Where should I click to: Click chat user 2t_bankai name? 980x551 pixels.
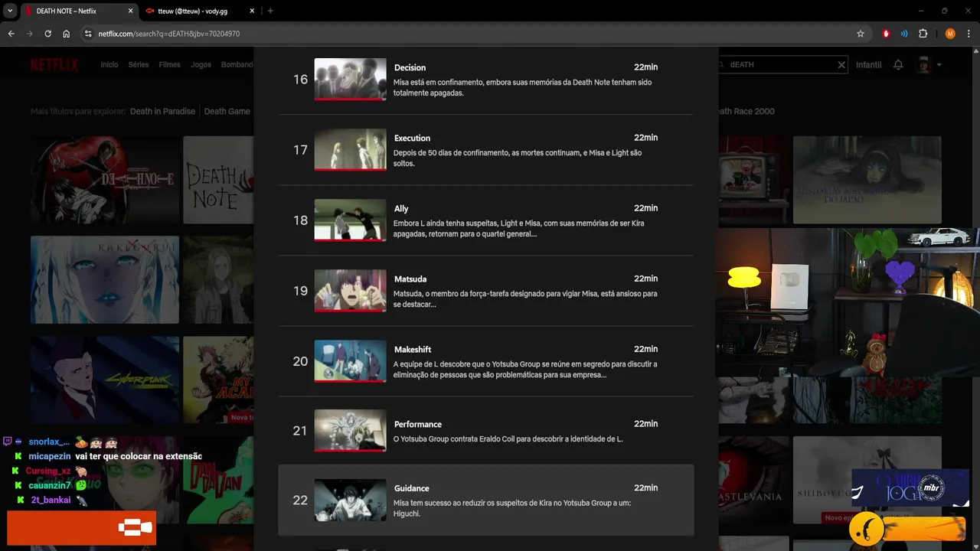pos(51,500)
